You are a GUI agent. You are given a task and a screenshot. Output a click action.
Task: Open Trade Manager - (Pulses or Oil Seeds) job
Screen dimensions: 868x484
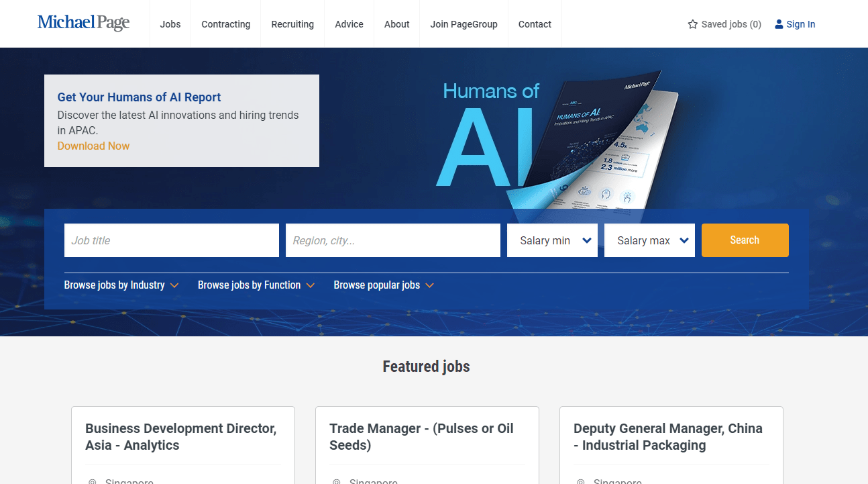[421, 437]
